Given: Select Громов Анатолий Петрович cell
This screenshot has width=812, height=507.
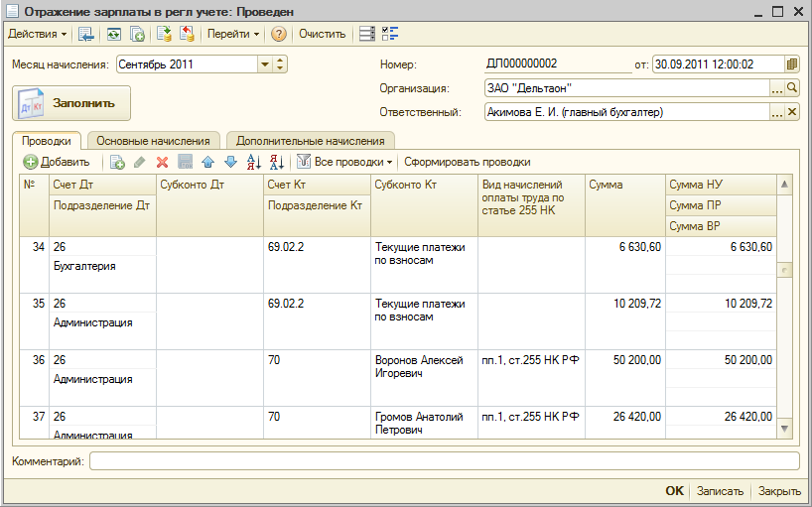Looking at the screenshot, I should 424,424.
